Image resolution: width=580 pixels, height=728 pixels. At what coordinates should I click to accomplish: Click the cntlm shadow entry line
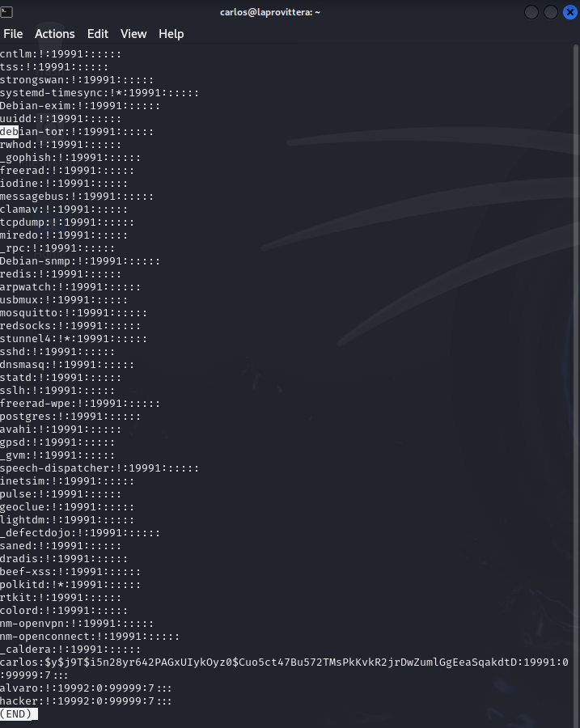pos(61,54)
